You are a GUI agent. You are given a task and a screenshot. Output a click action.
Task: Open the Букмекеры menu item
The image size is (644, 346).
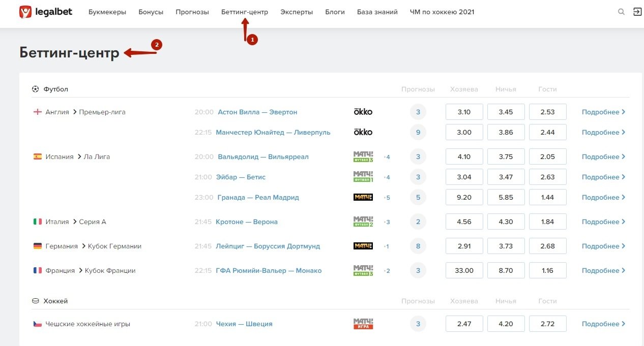(x=107, y=12)
